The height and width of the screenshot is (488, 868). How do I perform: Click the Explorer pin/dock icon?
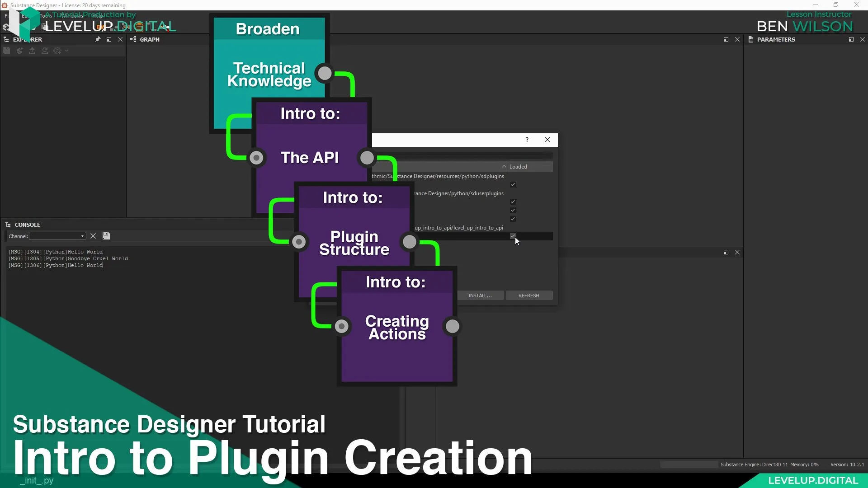point(97,39)
